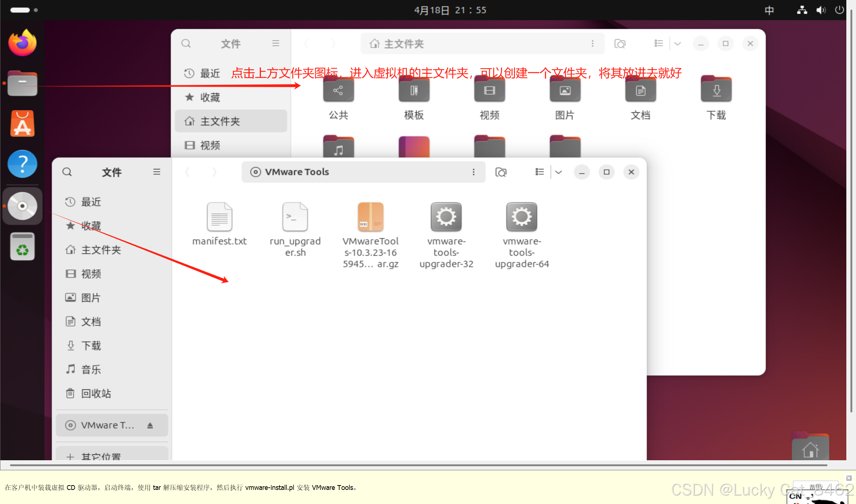Click search icon in front Files window
The image size is (856, 504).
pyautogui.click(x=67, y=172)
